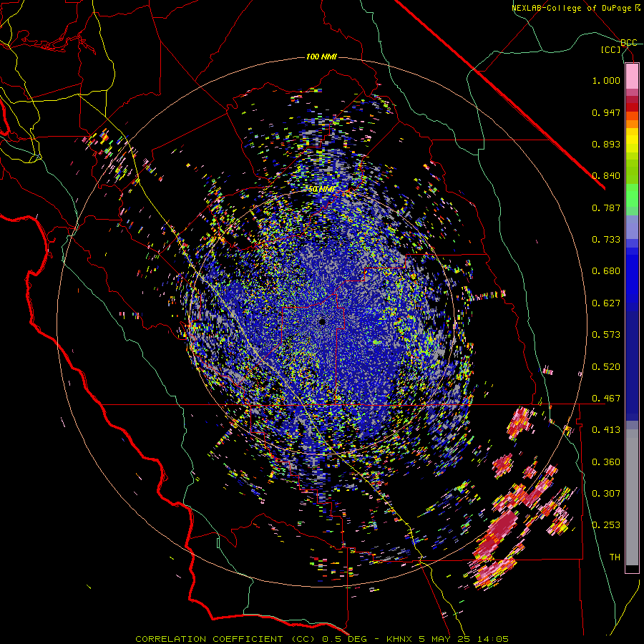This screenshot has height=644, width=644.
Task: Click the 100 NMI range ring label
Action: click(321, 57)
